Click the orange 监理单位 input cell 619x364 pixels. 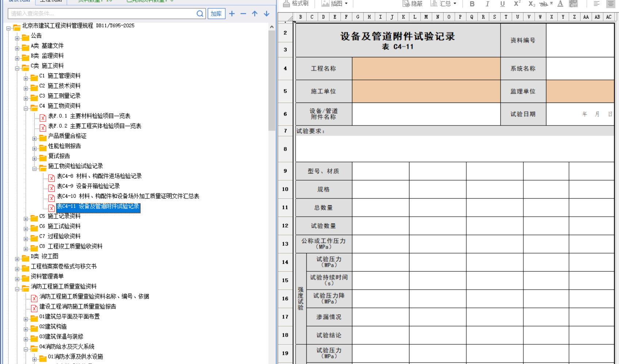click(x=580, y=91)
